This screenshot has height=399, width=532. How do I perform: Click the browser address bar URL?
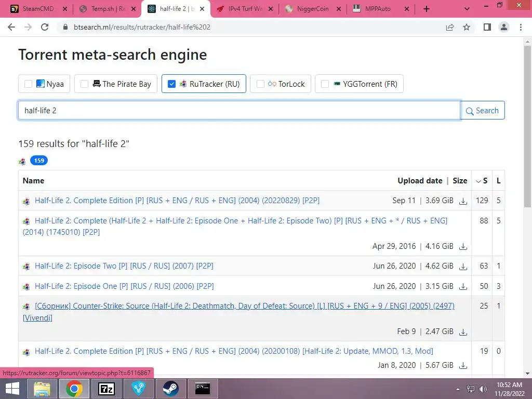[x=142, y=27]
